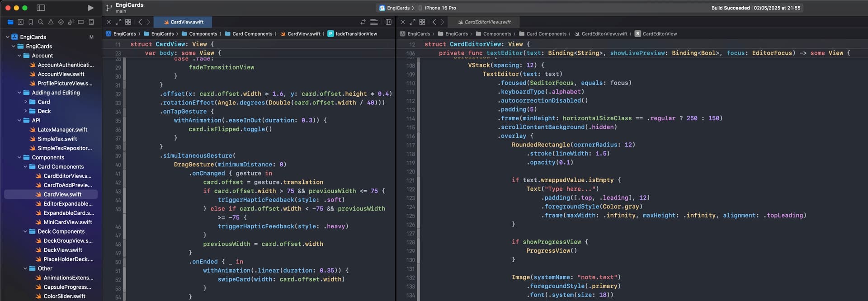
Task: Open the Project navigator folder icon
Action: click(10, 22)
